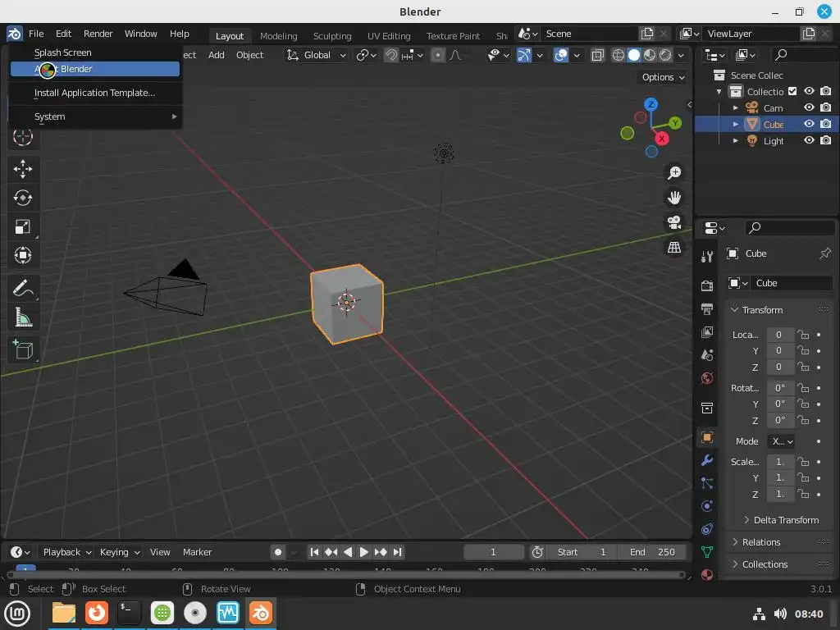Select the 3D Cursor tool
The image size is (840, 630).
(22, 137)
